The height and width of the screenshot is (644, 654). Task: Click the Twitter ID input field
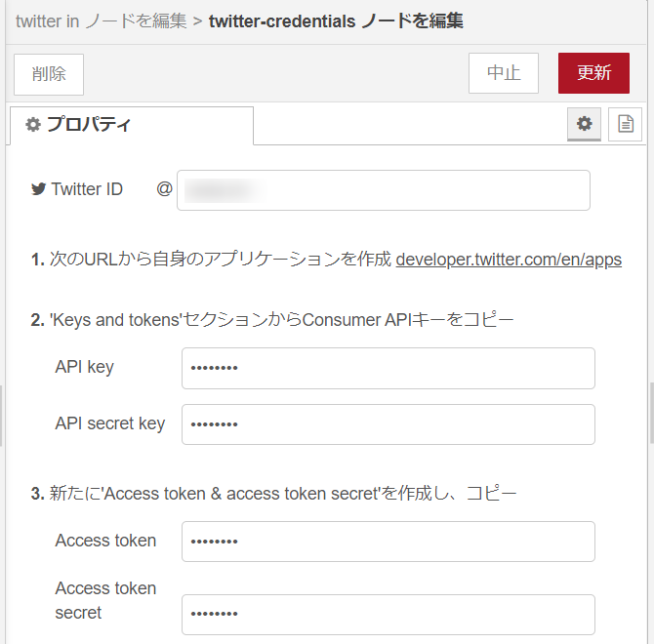tap(384, 190)
